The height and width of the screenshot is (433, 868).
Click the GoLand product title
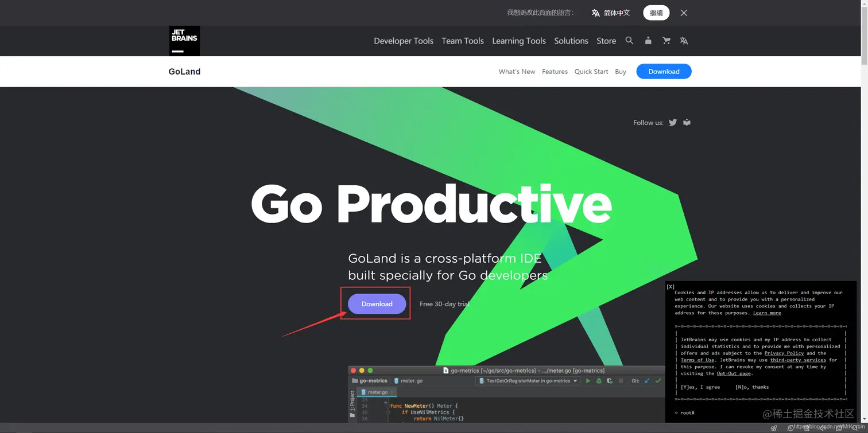[184, 72]
